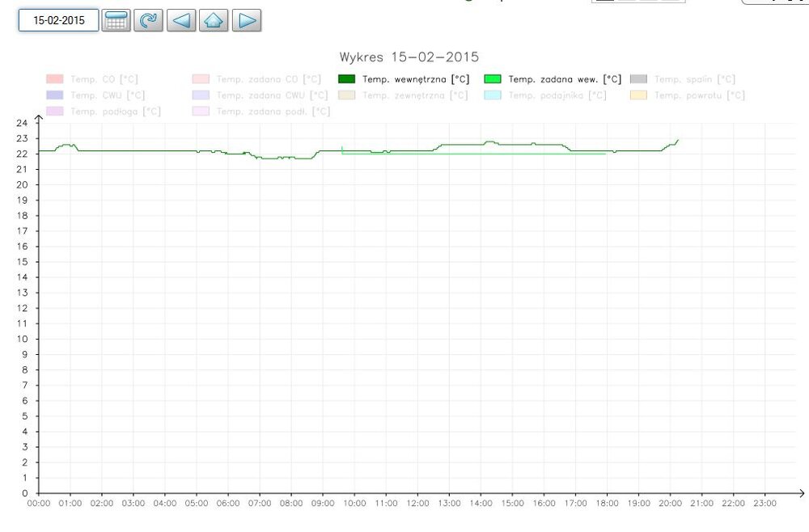
Task: Click the 12:00 label on time axis
Action: [417, 503]
